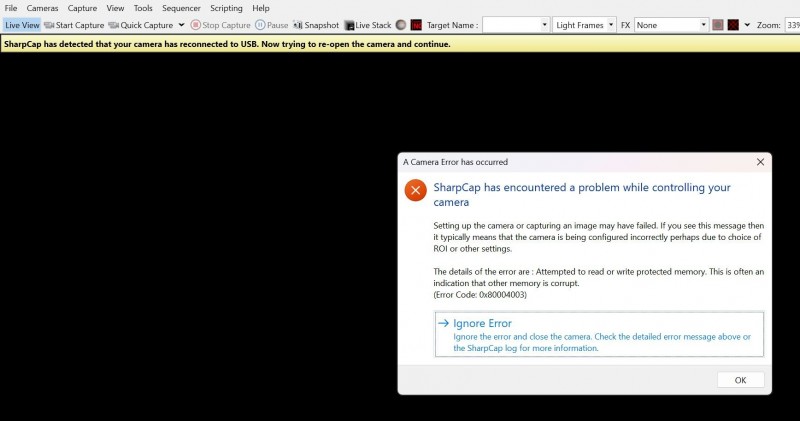Click the 'SharpCap has encountered a problem' heading
Viewport: 800px width, 421px height.
(582, 194)
